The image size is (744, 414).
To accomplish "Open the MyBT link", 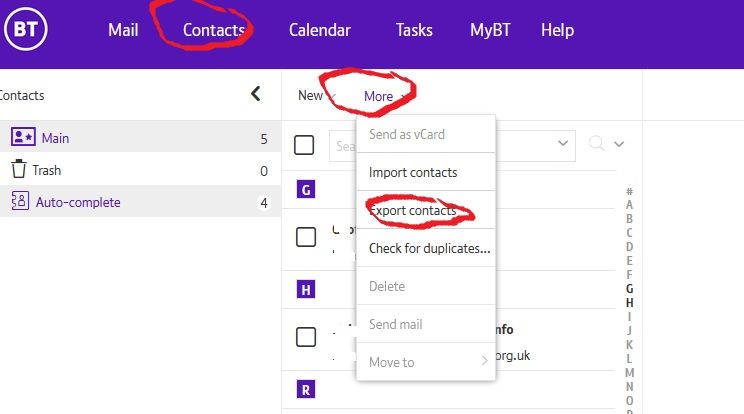I will [x=491, y=30].
